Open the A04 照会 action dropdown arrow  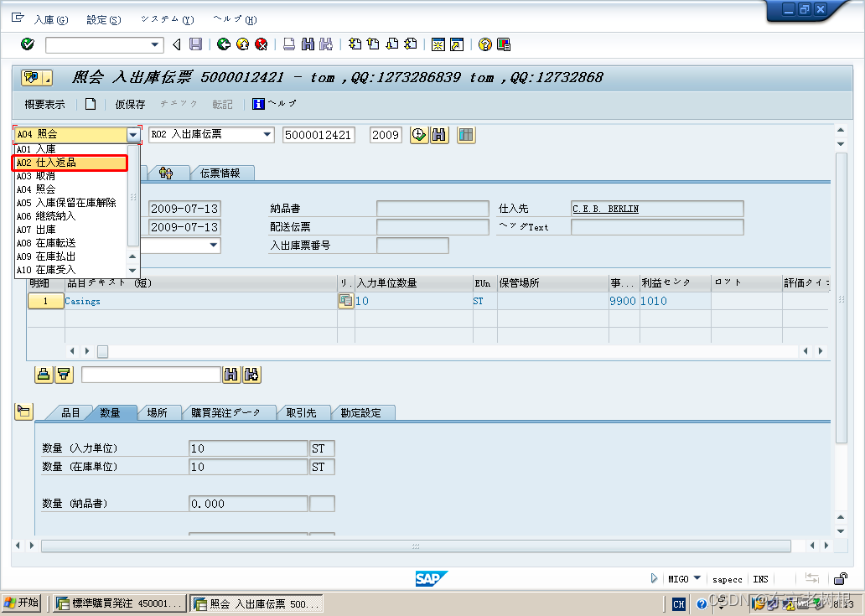tap(133, 134)
